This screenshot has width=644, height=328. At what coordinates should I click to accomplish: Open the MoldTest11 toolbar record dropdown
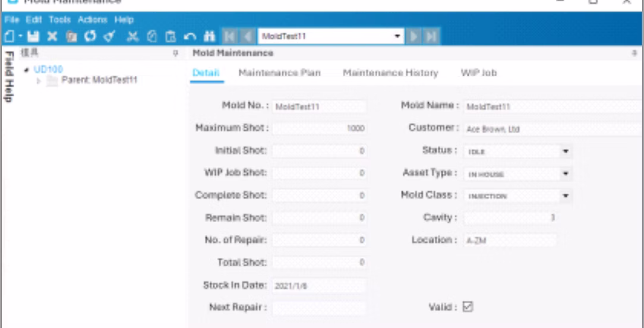[397, 36]
